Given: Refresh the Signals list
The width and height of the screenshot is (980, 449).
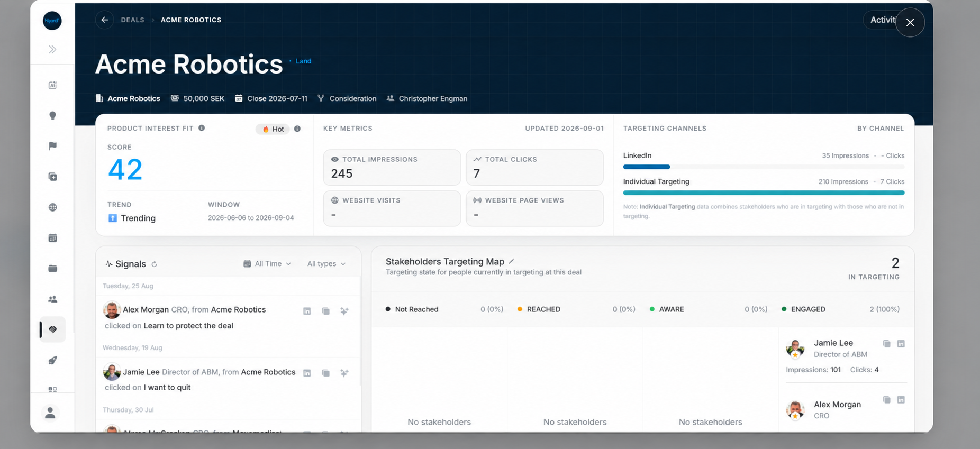Looking at the screenshot, I should pos(154,264).
